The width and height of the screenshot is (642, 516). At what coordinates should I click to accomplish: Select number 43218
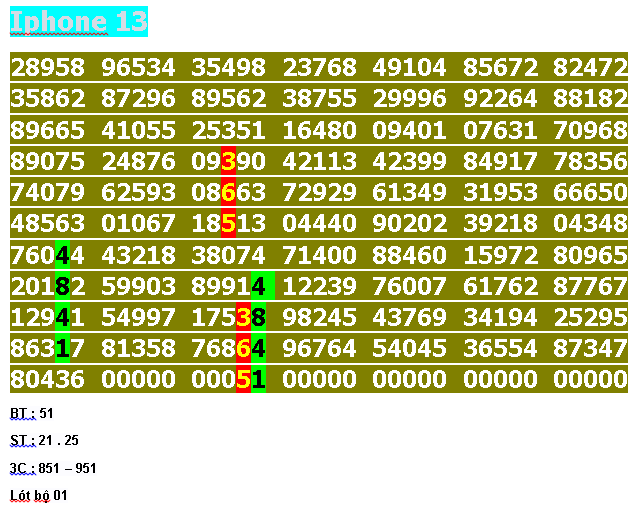[138, 256]
